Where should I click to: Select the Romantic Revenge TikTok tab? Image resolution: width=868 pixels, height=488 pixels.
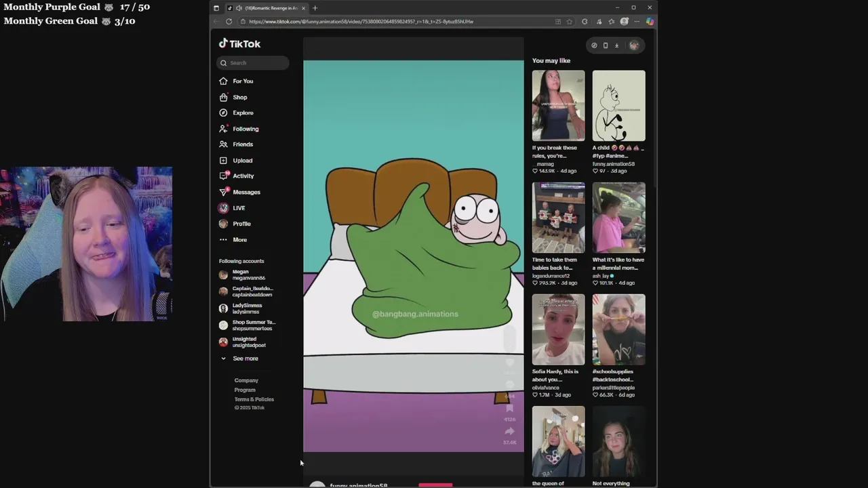coord(267,8)
